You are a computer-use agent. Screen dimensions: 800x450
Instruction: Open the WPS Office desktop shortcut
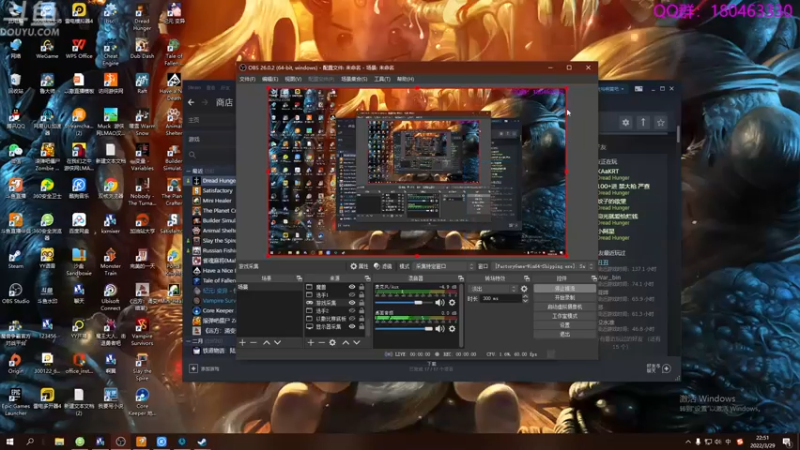click(79, 48)
